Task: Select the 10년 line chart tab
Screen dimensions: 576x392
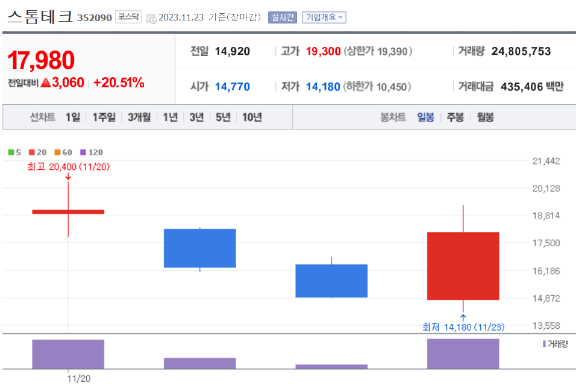Action: [252, 117]
